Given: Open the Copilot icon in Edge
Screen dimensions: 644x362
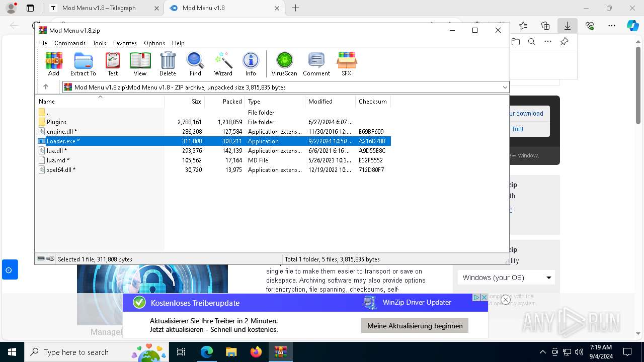Looking at the screenshot, I should (x=632, y=26).
